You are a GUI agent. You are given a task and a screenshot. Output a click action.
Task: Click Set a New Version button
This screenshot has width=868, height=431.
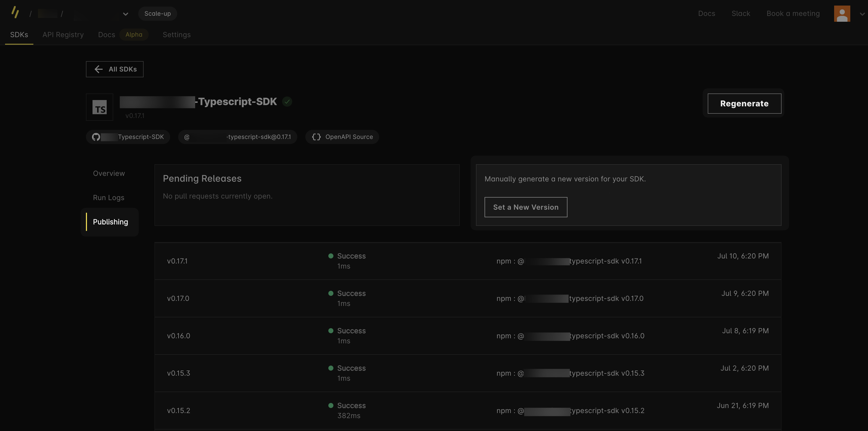526,207
